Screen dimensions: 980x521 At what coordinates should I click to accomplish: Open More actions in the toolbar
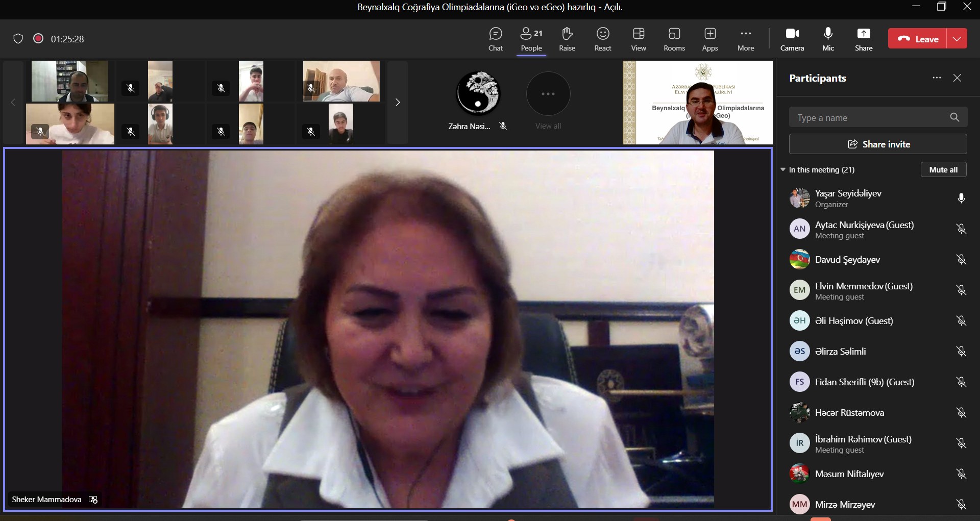tap(745, 39)
